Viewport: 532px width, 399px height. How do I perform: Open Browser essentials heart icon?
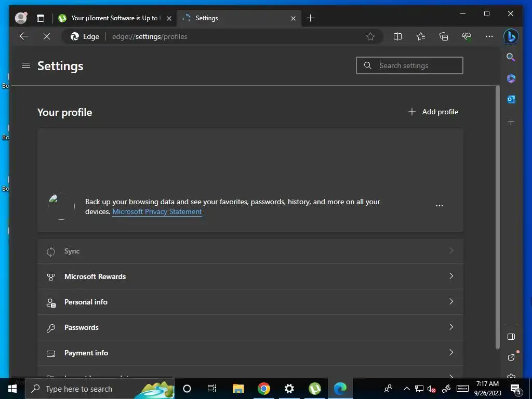[467, 36]
